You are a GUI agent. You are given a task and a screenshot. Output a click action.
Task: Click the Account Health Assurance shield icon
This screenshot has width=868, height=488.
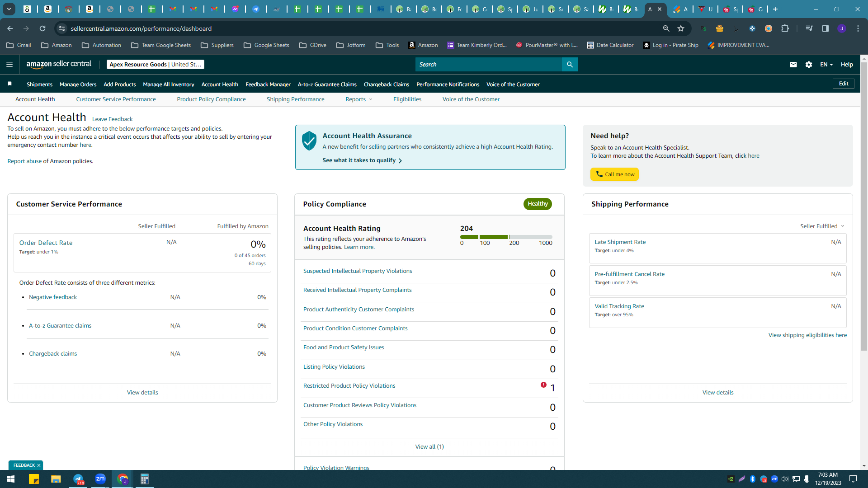coord(309,141)
